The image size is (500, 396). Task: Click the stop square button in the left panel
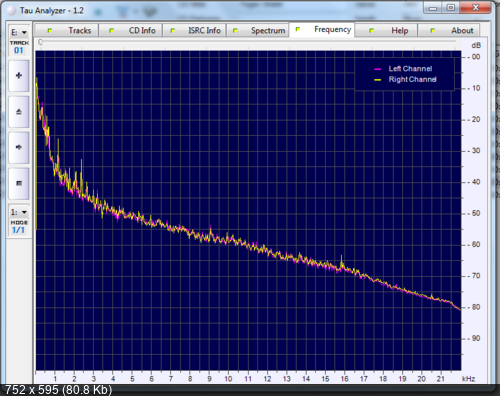pyautogui.click(x=19, y=183)
